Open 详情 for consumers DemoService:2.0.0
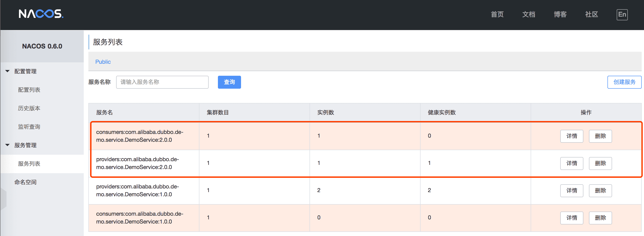The width and height of the screenshot is (644, 236). point(571,136)
